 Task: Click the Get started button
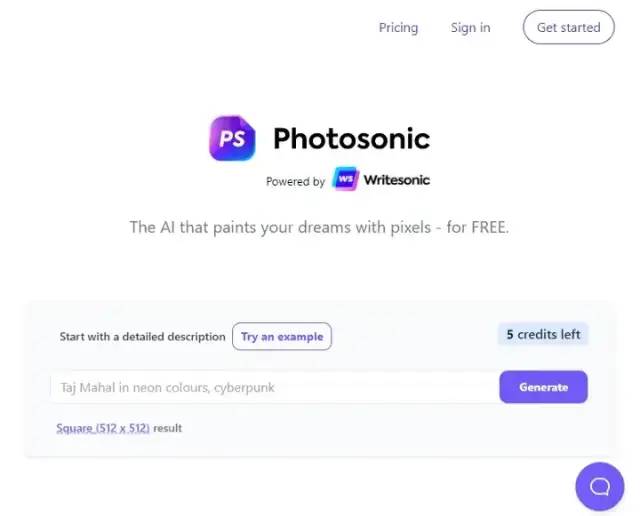coord(568,27)
